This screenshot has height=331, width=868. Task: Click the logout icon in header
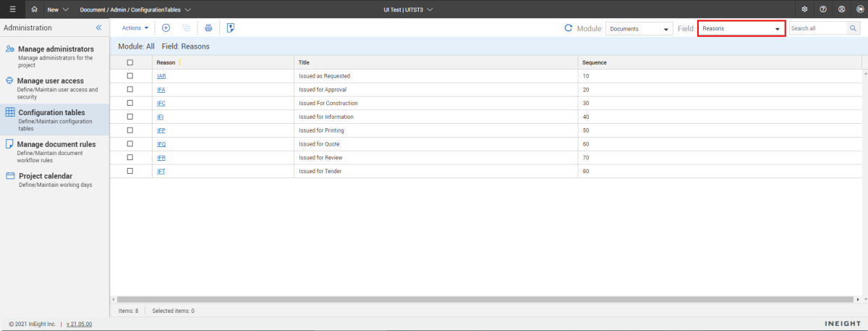[859, 9]
